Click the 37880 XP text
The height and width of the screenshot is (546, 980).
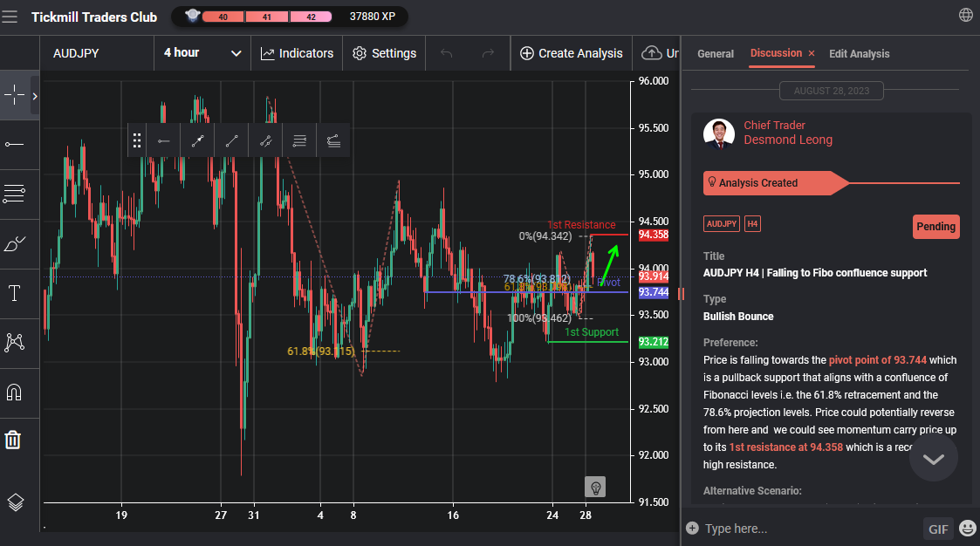pos(373,17)
